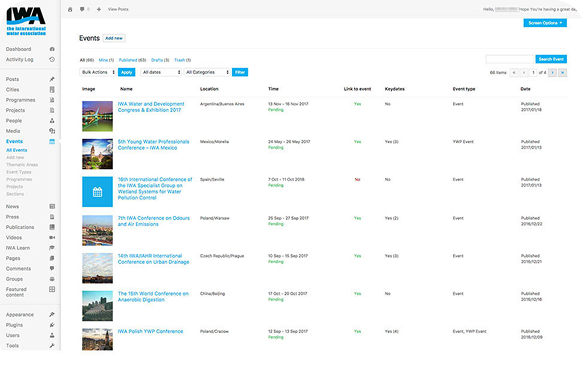Open 7th IWA Conference on Odours event
Viewport: 584px width, 372px height.
(x=153, y=221)
